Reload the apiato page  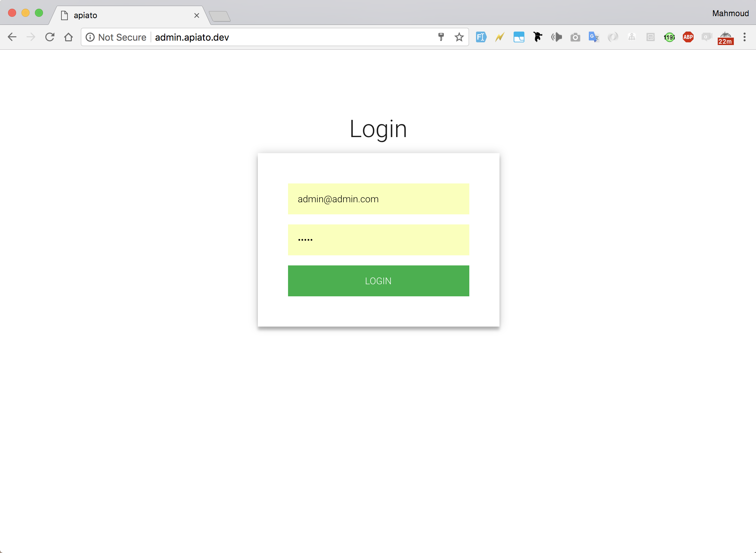(x=50, y=37)
